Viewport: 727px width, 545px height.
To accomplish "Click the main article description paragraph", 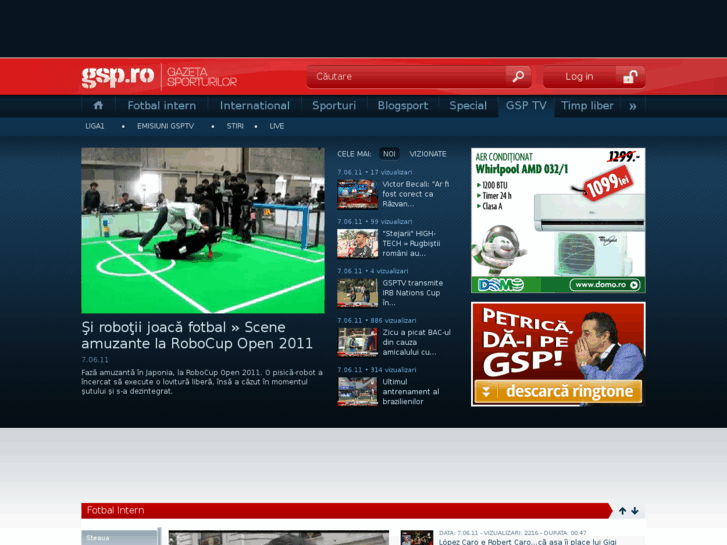I will click(202, 382).
